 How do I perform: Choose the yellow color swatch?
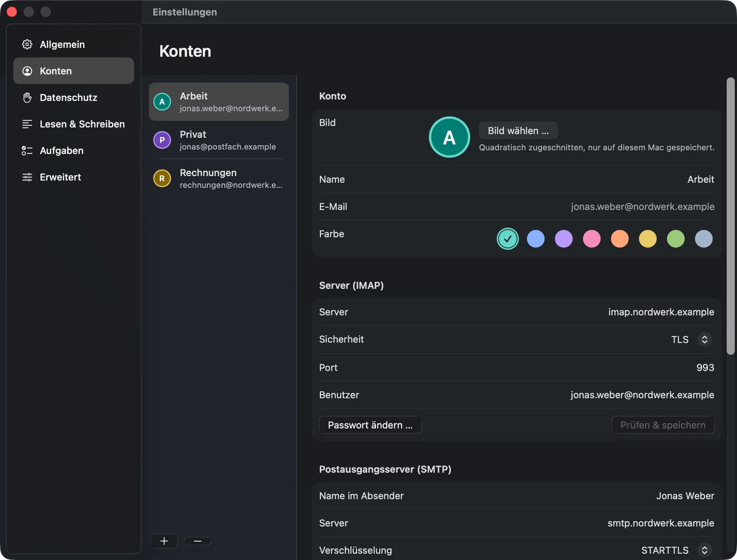(648, 239)
